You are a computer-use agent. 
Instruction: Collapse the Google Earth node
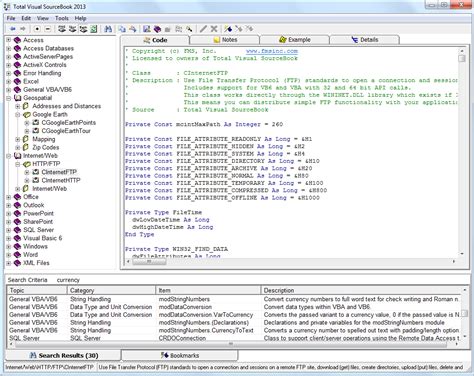[18, 114]
